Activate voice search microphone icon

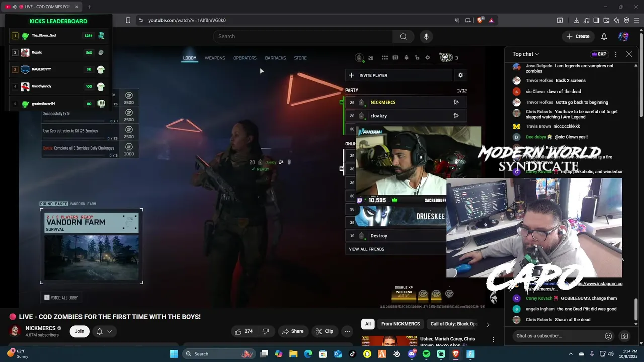426,36
